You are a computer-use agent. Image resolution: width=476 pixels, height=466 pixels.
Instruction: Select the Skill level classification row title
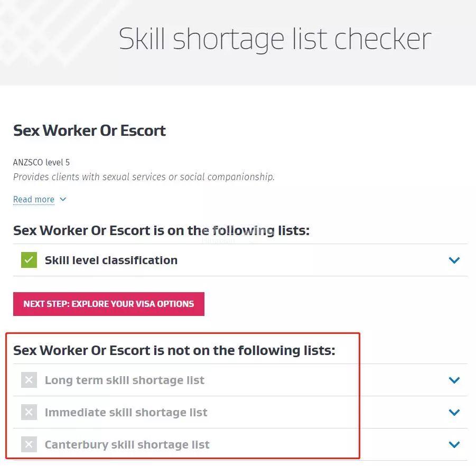(111, 260)
